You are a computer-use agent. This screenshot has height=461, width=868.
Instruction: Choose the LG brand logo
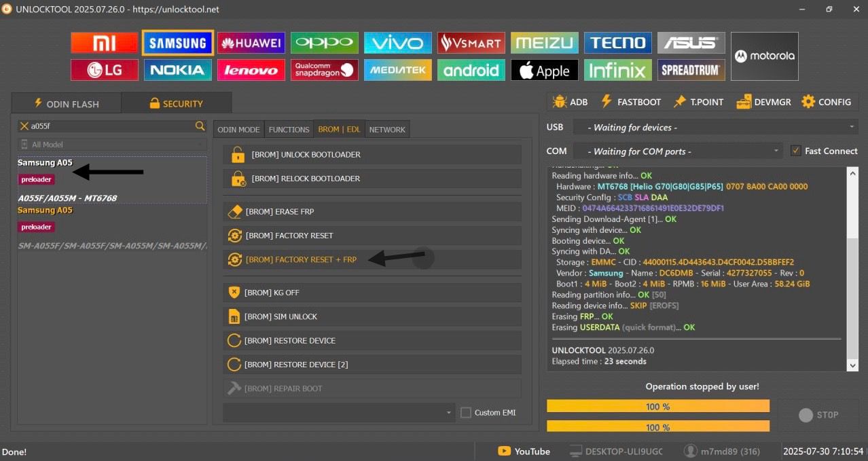point(105,70)
